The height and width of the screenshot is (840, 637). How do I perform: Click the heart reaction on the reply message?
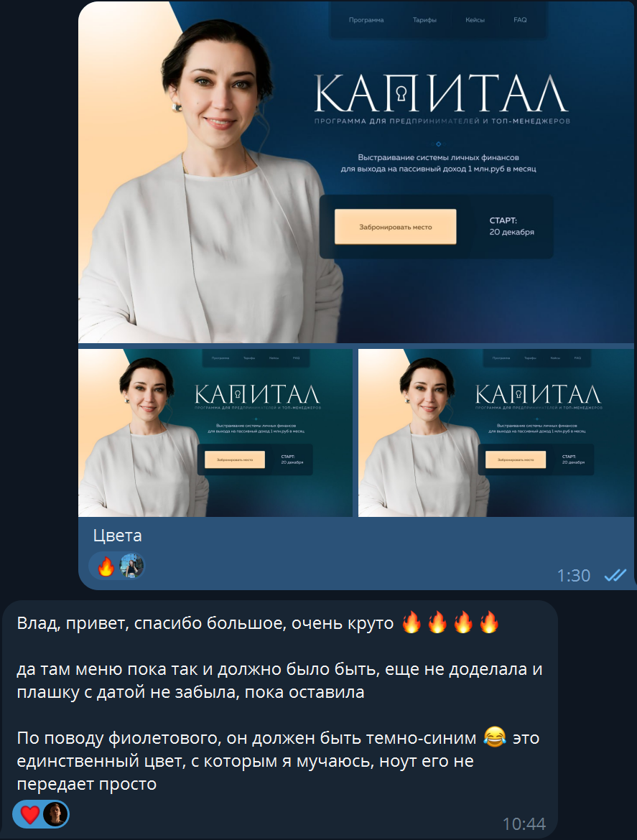click(x=30, y=815)
